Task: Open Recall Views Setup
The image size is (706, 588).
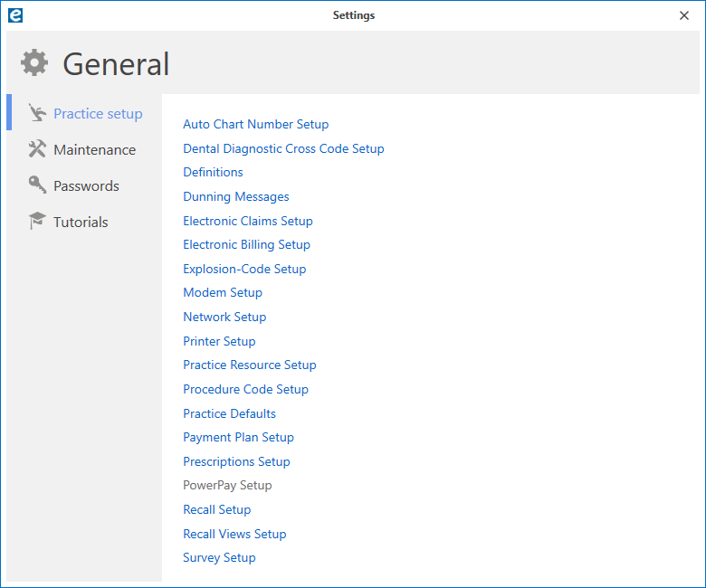Action: (234, 534)
